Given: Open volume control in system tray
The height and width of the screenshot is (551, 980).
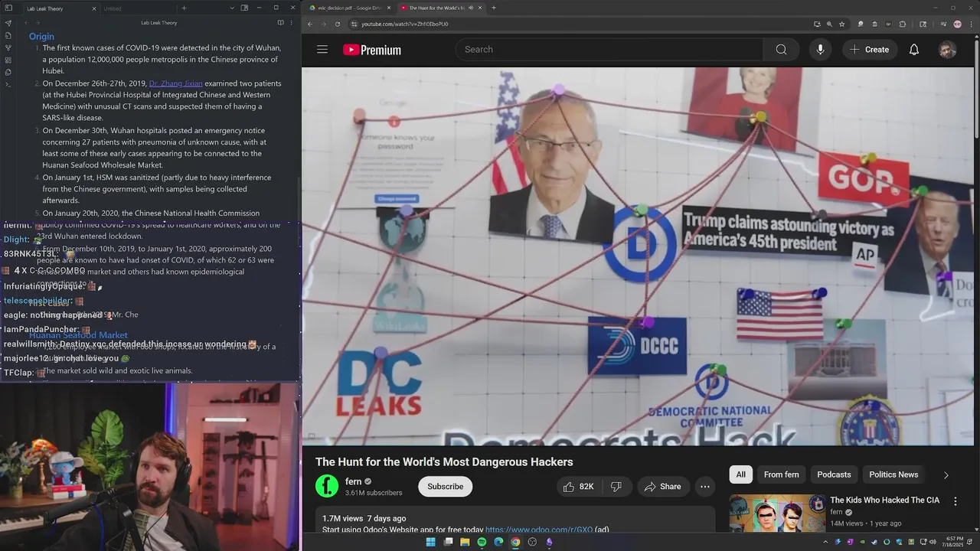Looking at the screenshot, I should 933,542.
